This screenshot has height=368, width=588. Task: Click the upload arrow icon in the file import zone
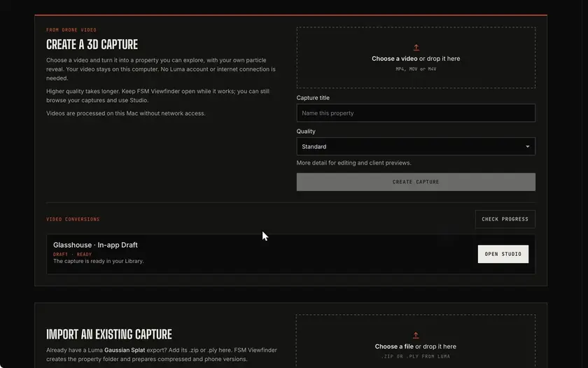coord(416,335)
